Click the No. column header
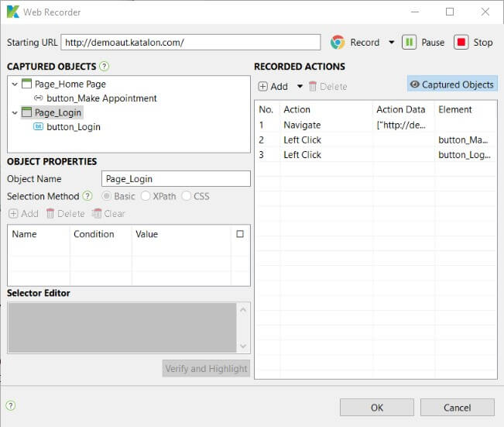The image size is (504, 427). pyautogui.click(x=266, y=109)
